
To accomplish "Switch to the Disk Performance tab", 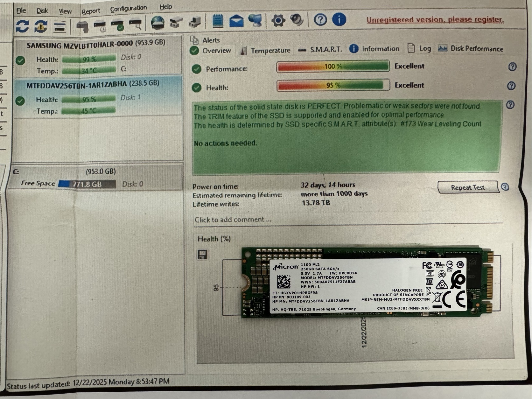I will point(471,48).
